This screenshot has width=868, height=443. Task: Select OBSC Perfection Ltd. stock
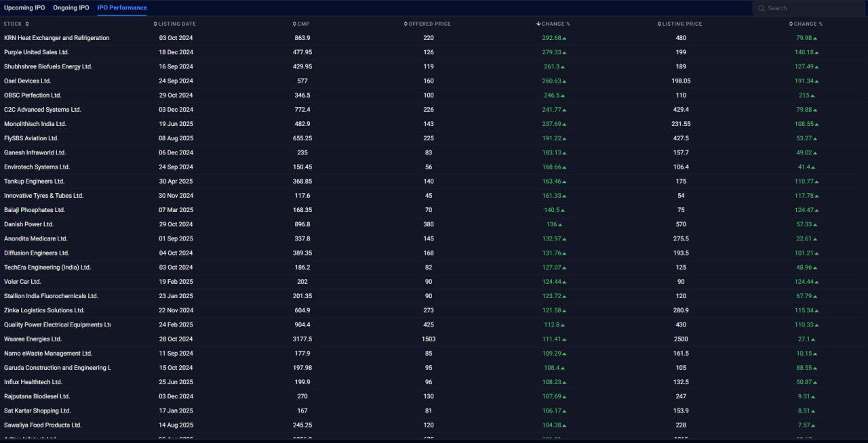click(x=33, y=96)
